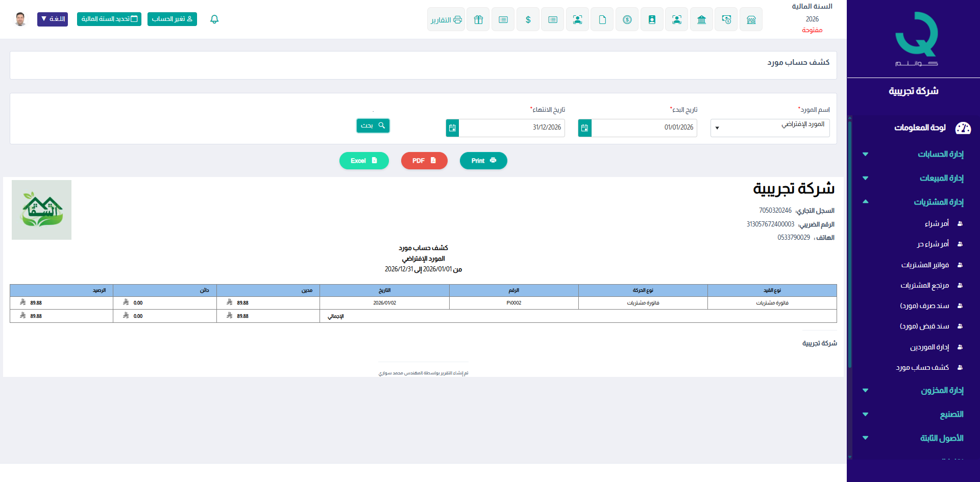Click the ID badge toolbar icon
The width and height of the screenshot is (980, 482).
(x=652, y=19)
